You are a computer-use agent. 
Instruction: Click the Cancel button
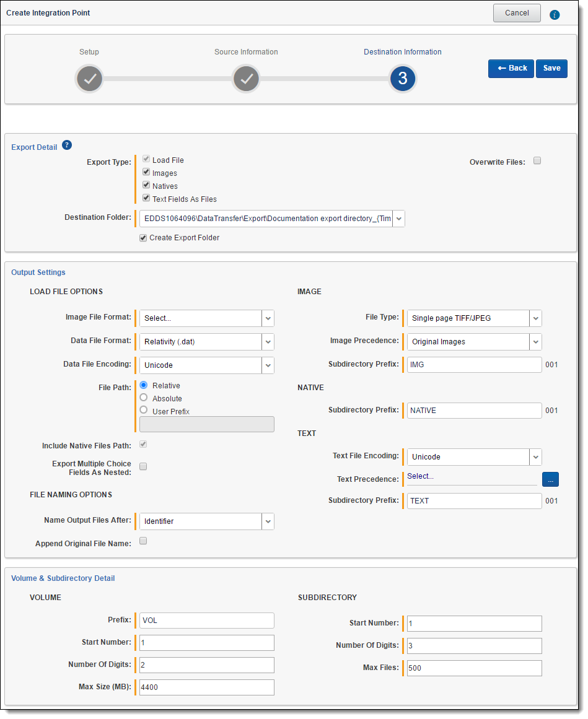[x=517, y=13]
